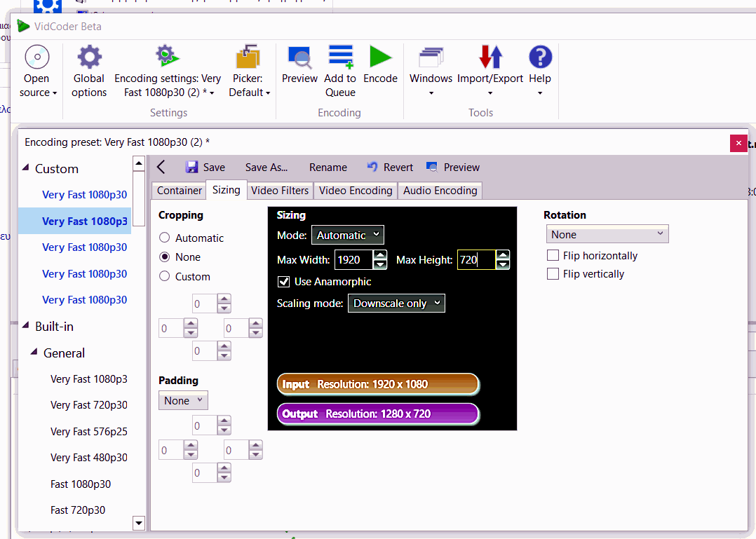The image size is (756, 539).
Task: Collapse the Custom presets group
Action: pyautogui.click(x=26, y=168)
